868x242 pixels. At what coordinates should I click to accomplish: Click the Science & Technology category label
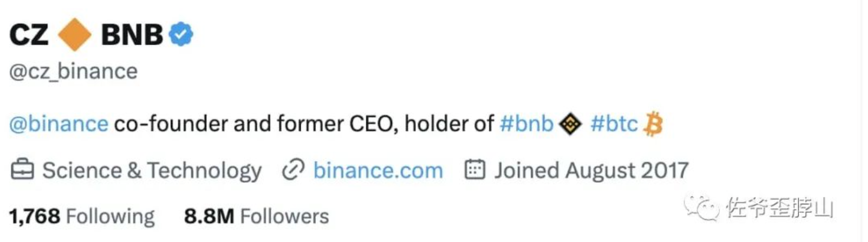click(x=152, y=171)
